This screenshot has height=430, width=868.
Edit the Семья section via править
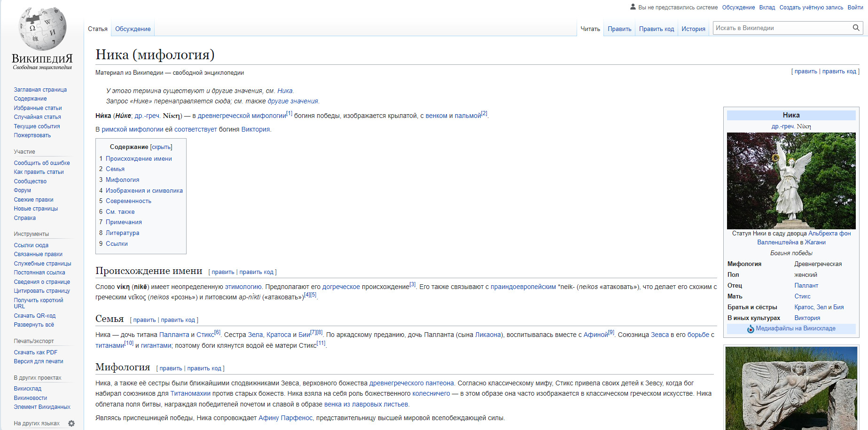(144, 320)
